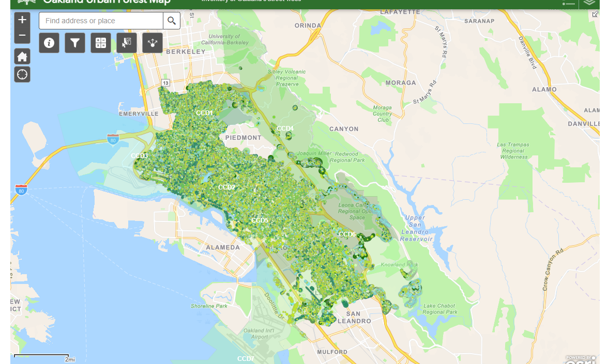
Task: Click the Esri logo attribution
Action: point(581,360)
